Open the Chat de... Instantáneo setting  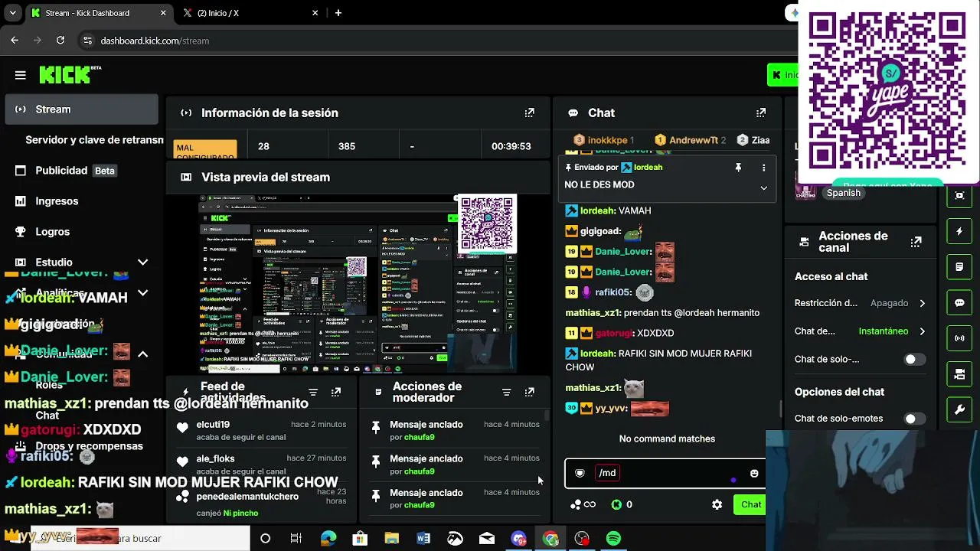point(860,331)
